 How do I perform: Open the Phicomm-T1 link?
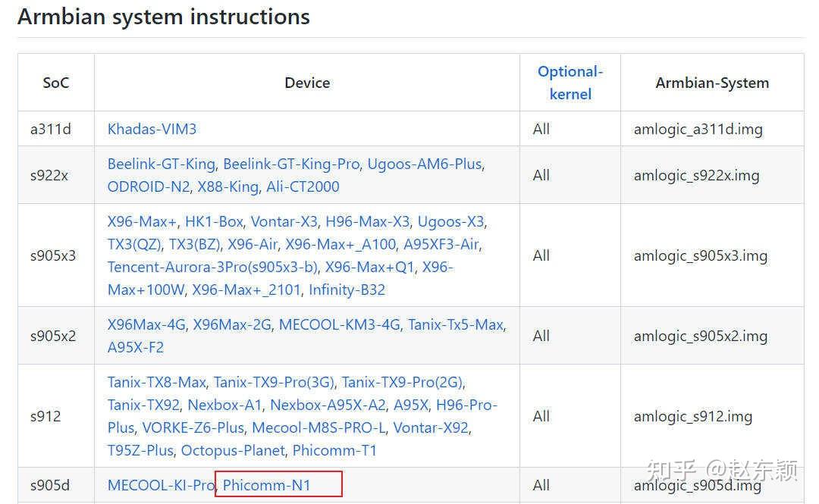tap(334, 450)
